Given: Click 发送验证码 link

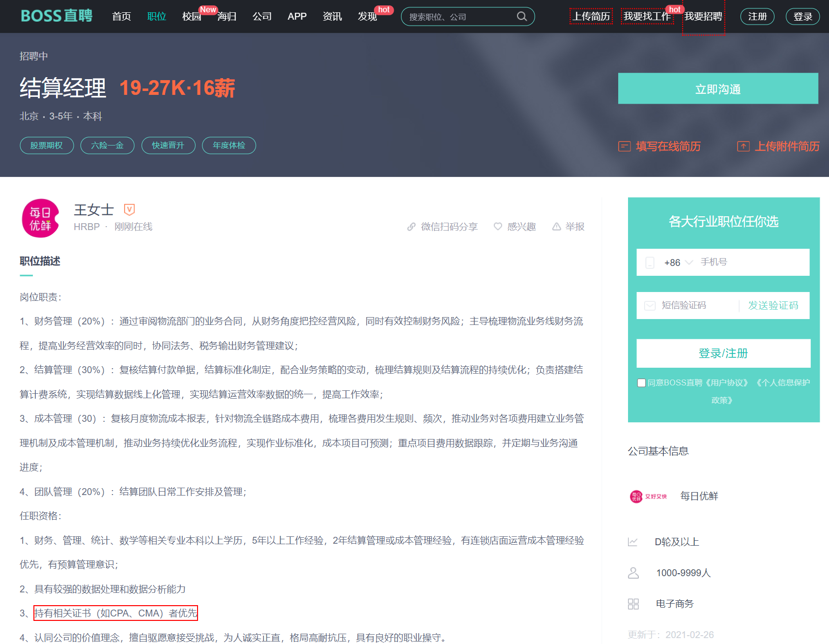Looking at the screenshot, I should [x=773, y=306].
